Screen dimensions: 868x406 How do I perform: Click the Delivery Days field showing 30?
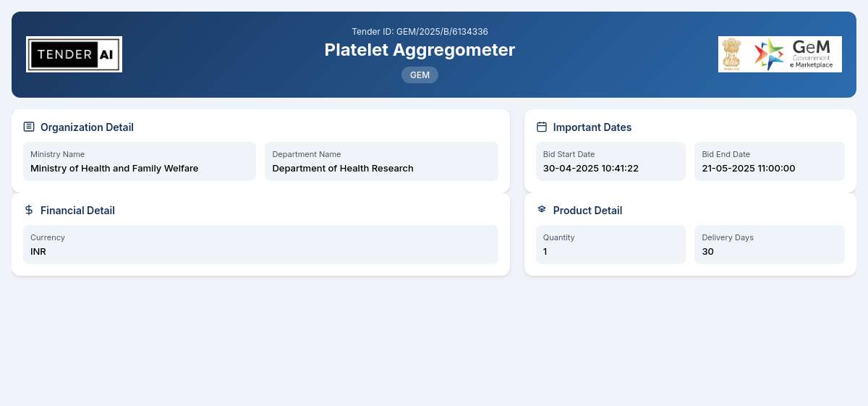click(770, 245)
